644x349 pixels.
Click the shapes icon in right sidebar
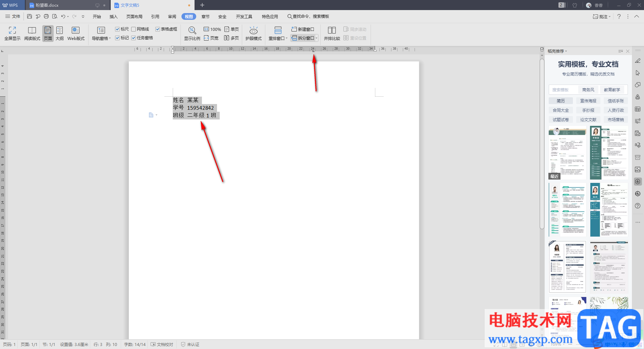(638, 85)
